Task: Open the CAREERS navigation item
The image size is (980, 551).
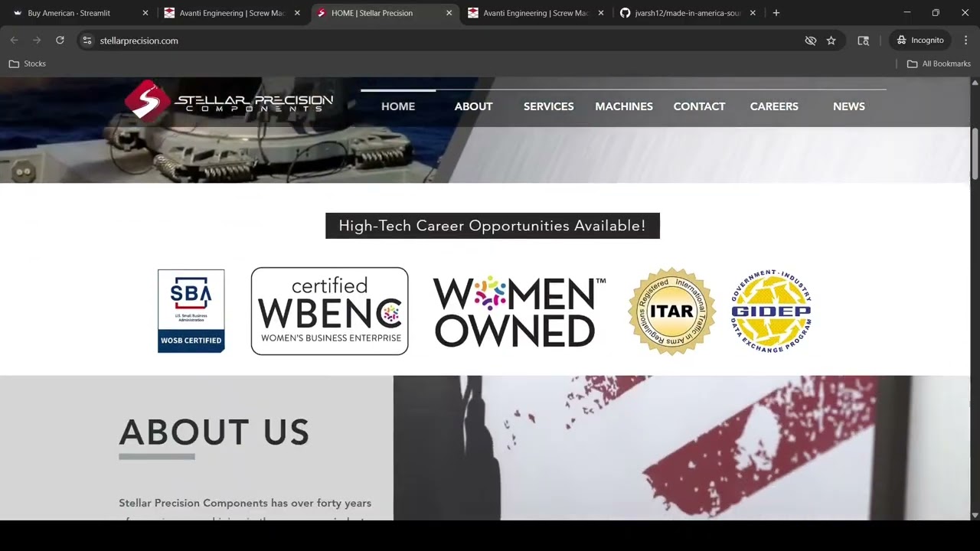Action: coord(774,106)
